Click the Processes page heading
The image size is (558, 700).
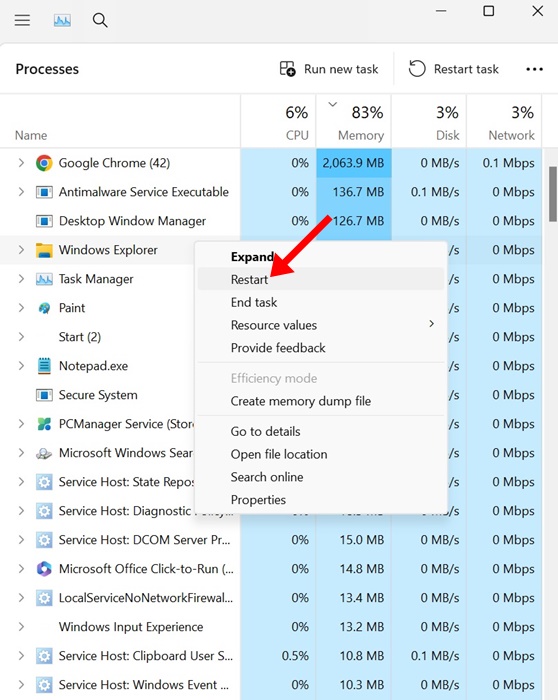click(47, 69)
